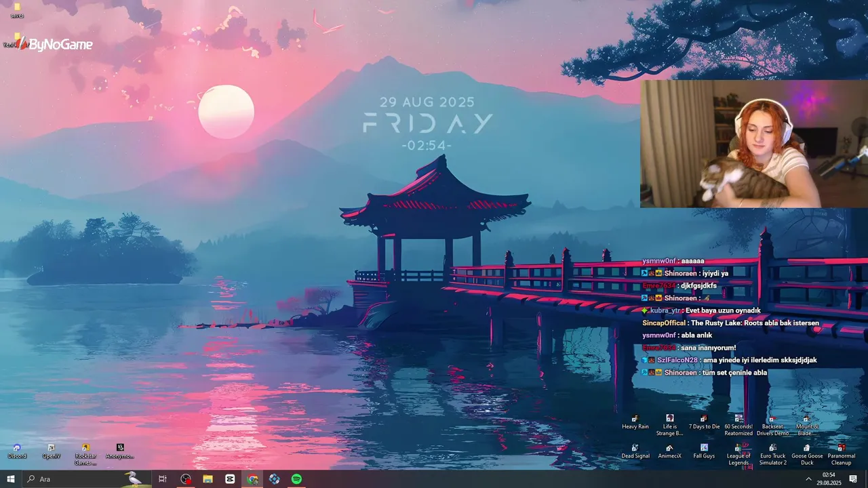Click chat message "djkfgsjdkfs"
868x488 pixels.
[x=699, y=286]
